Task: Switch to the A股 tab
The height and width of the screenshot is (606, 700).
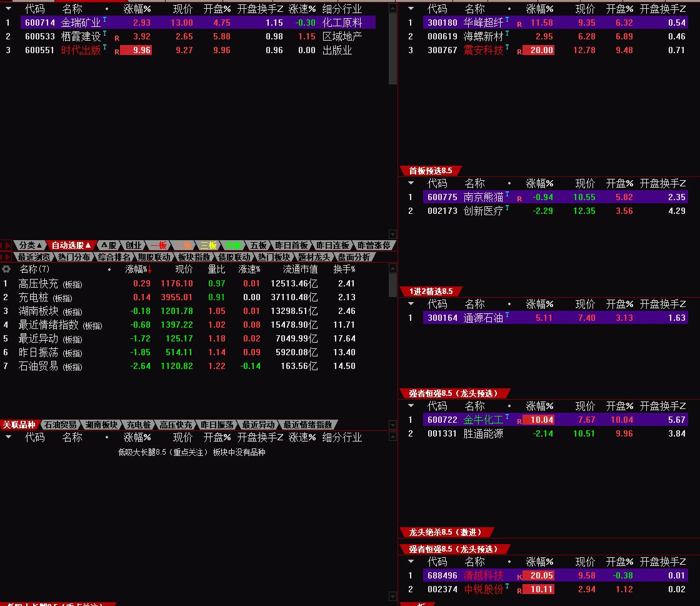Action: [x=109, y=245]
